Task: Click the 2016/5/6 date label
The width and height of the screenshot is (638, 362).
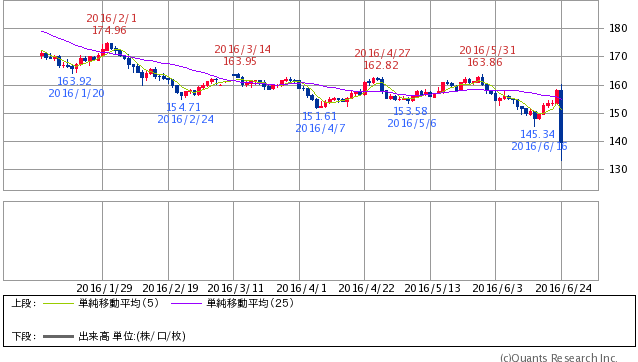Action: (412, 123)
